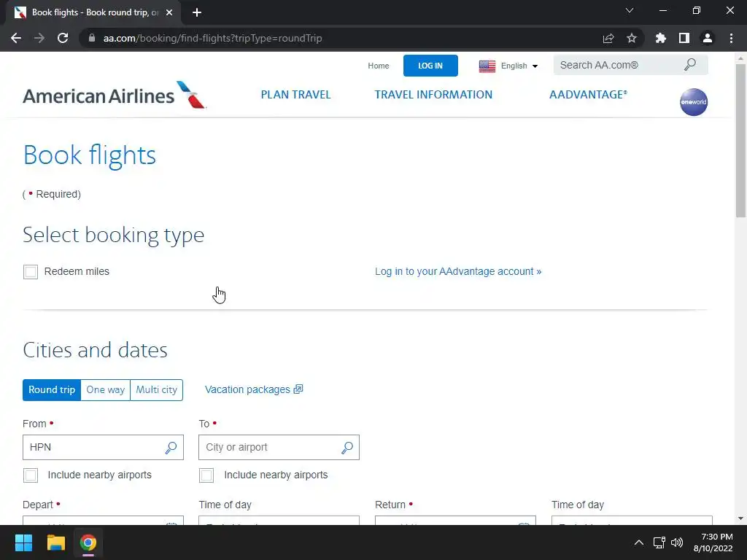Open the Windows Start menu
747x560 pixels.
[23, 542]
